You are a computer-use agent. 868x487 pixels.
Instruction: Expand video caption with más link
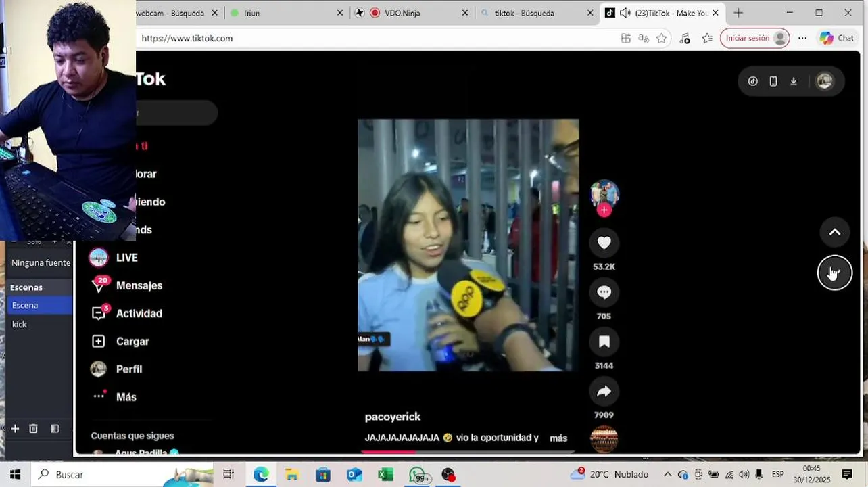[558, 438]
